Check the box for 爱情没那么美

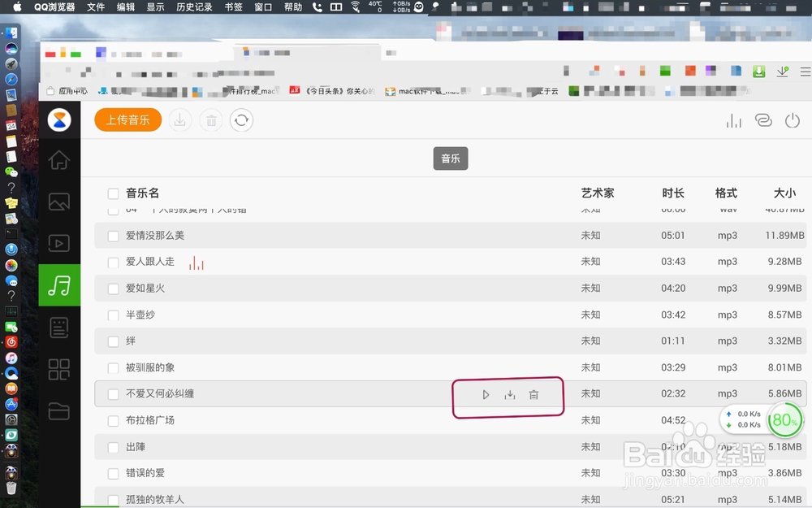pos(114,236)
